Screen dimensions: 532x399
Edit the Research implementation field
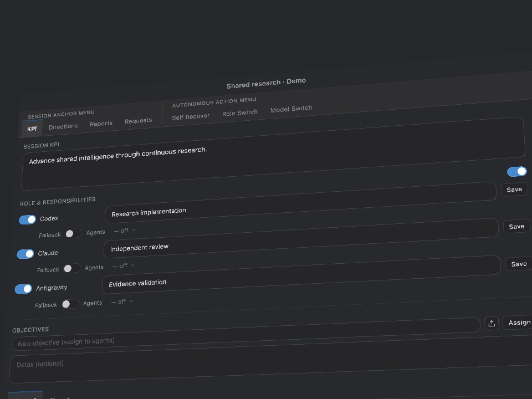point(301,203)
